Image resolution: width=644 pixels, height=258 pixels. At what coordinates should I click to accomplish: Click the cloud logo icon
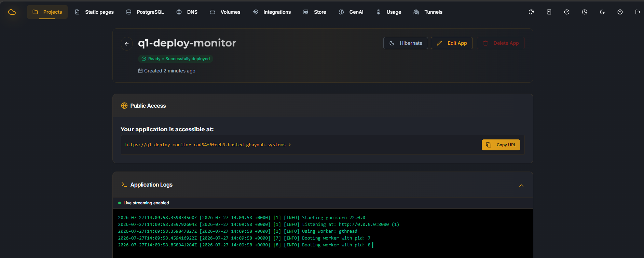point(12,12)
